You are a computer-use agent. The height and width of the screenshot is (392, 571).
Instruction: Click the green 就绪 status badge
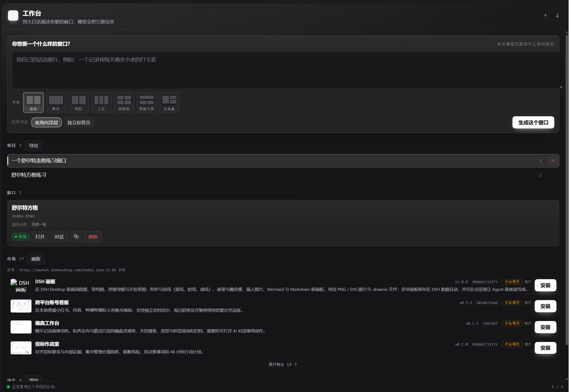tap(21, 237)
